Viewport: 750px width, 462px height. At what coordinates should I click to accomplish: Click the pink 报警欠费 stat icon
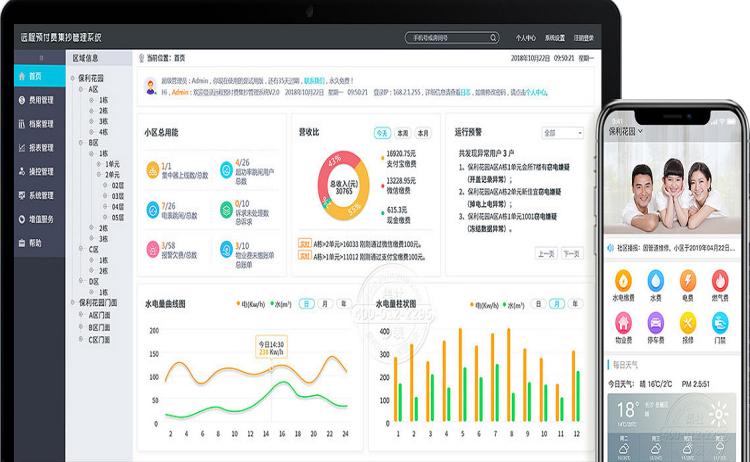pyautogui.click(x=153, y=249)
